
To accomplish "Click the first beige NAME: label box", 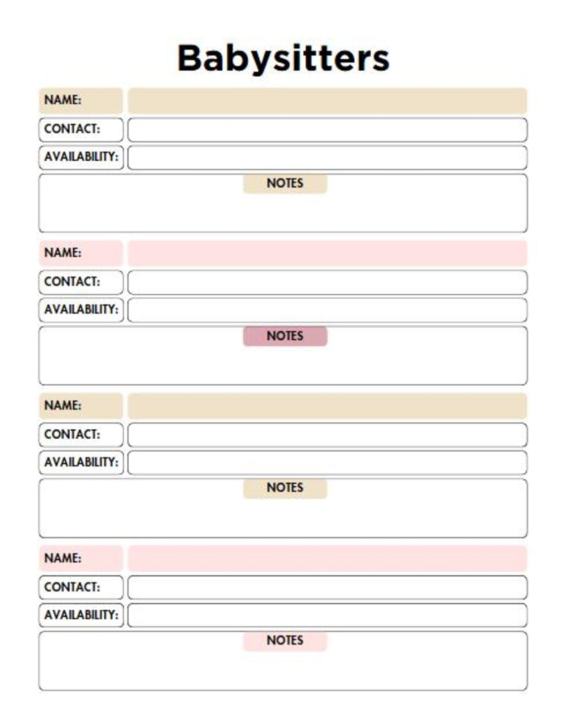I will (x=81, y=101).
